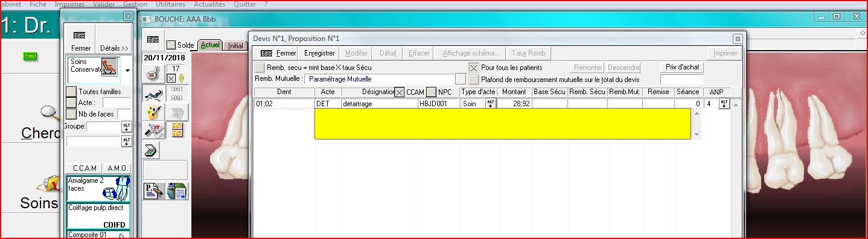Click the yellow description area
This screenshot has height=239, width=868.
[x=503, y=124]
